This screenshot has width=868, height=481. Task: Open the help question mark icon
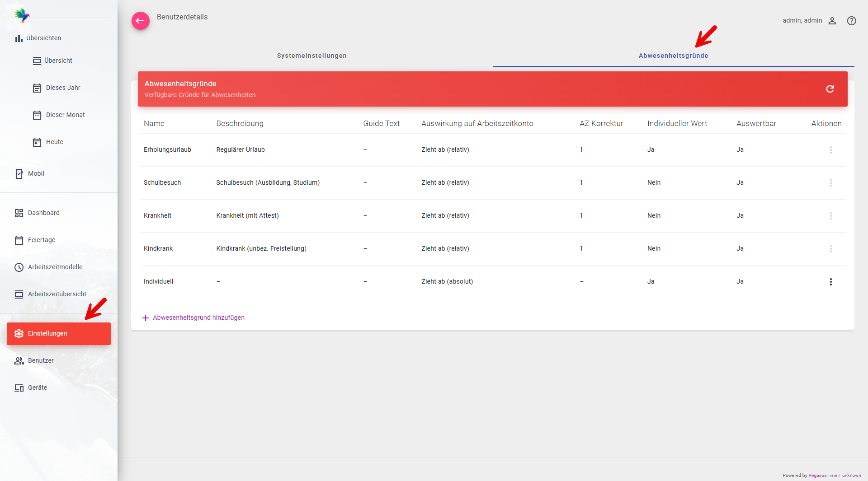(851, 21)
